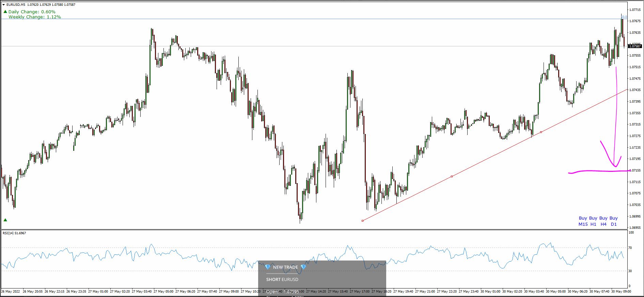Click the Open: 1.07593 line in notification
This screenshot has width=644, height=297.
pyautogui.click(x=283, y=292)
